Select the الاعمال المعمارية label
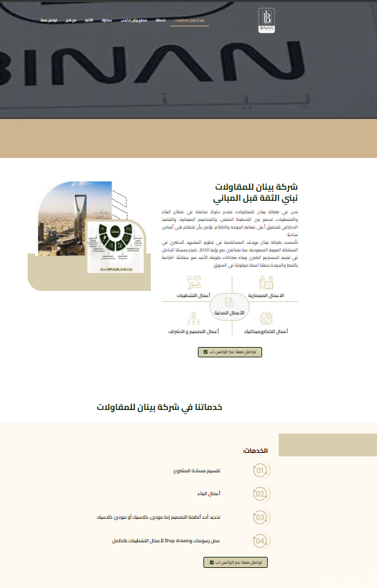377x588 pixels. (x=266, y=296)
